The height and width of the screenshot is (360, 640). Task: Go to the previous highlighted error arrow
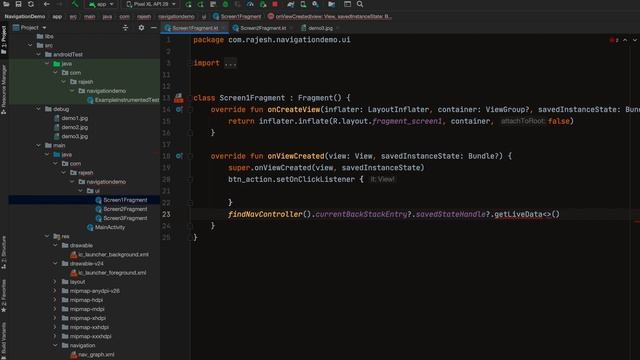[x=625, y=40]
